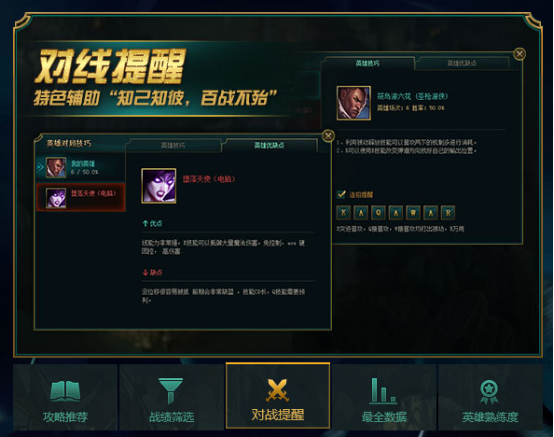Close the right hero tips panel
Image resolution: width=554 pixels, height=437 pixels.
coord(519,54)
